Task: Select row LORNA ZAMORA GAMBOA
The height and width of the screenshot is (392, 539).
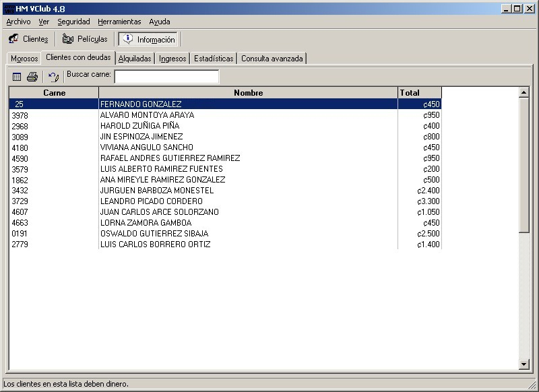Action: coord(225,223)
